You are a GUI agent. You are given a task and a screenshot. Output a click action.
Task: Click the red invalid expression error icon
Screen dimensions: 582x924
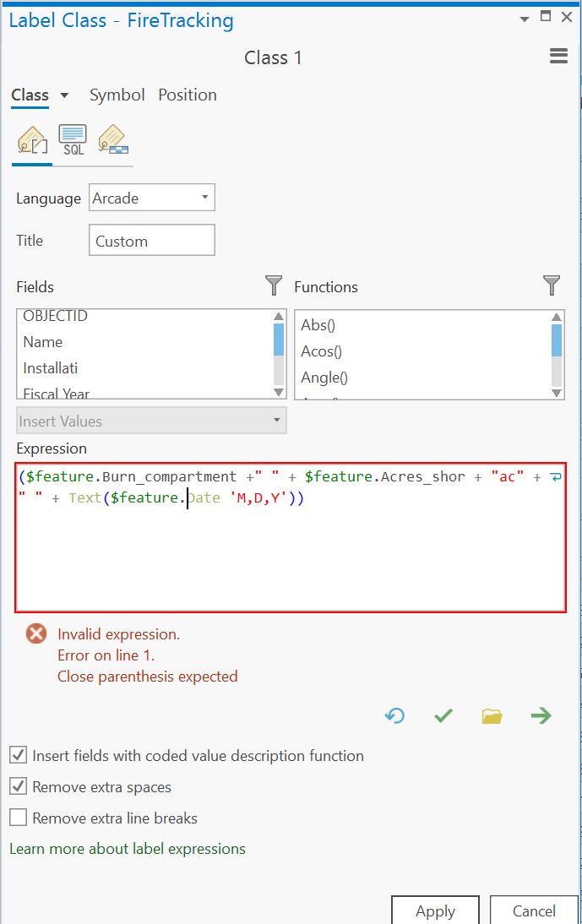click(x=36, y=633)
